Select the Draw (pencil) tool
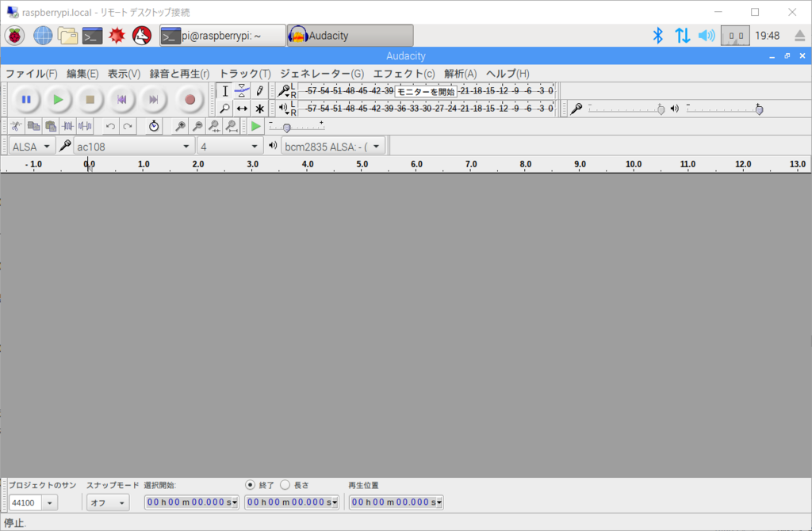812x531 pixels. 259,91
